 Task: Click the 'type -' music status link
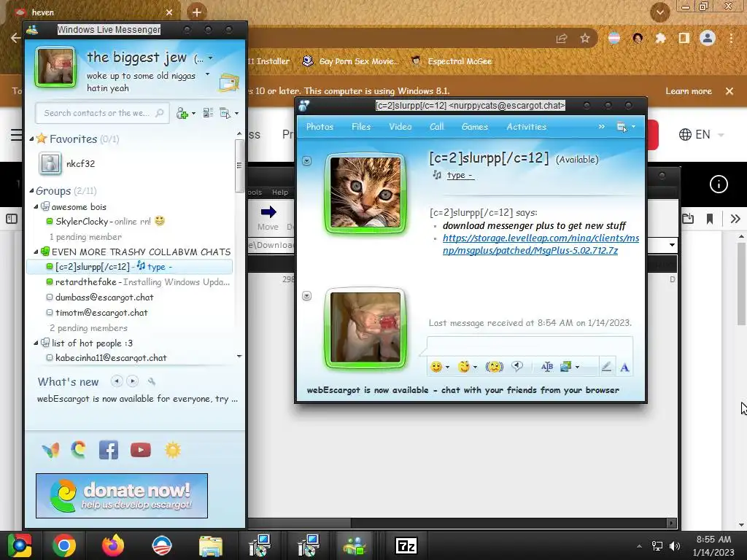pyautogui.click(x=460, y=175)
